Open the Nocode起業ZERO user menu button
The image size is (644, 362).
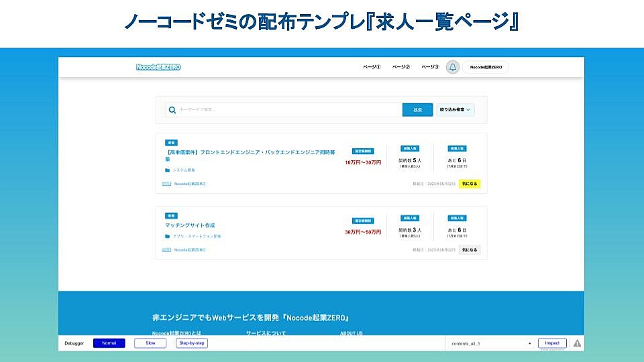click(486, 67)
